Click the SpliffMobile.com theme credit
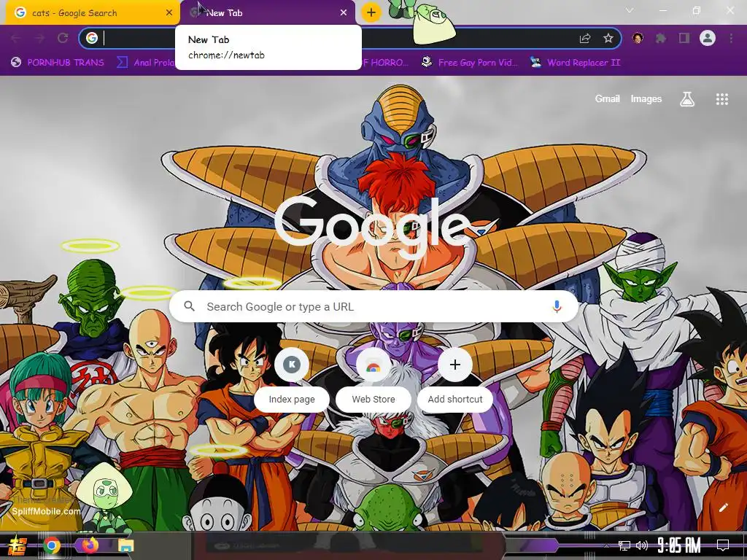Viewport: 747px width, 560px height. [46, 511]
